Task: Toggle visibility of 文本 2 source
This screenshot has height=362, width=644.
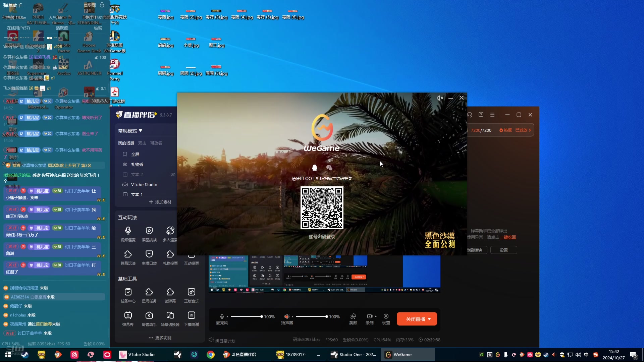Action: [x=173, y=174]
